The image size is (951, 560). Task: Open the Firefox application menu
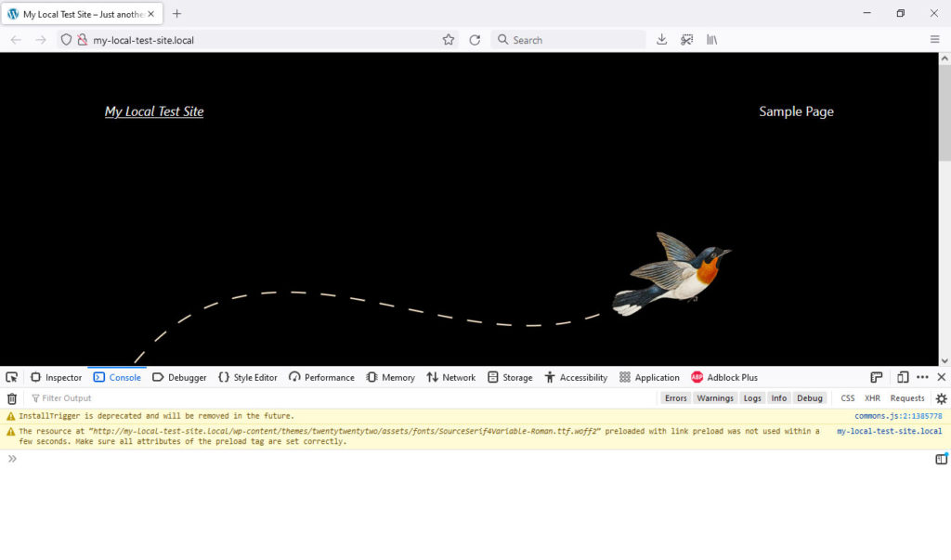click(x=934, y=40)
